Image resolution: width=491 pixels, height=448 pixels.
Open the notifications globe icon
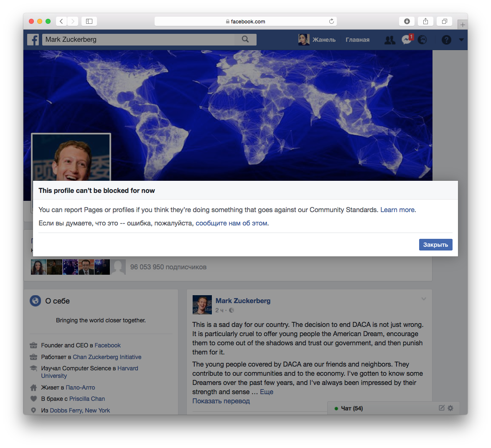tap(422, 40)
